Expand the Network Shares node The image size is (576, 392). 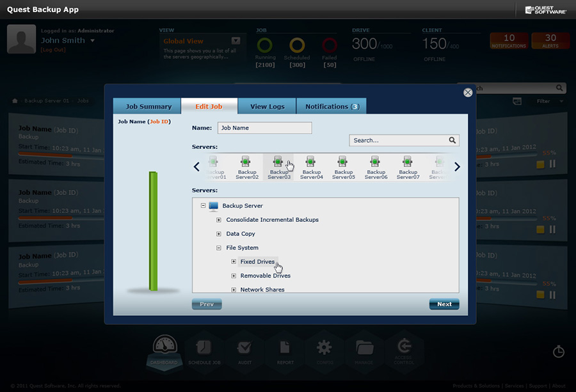(x=234, y=290)
